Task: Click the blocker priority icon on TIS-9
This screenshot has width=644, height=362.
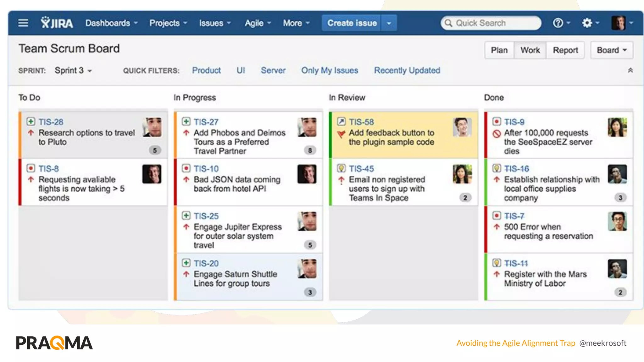Action: (x=497, y=134)
